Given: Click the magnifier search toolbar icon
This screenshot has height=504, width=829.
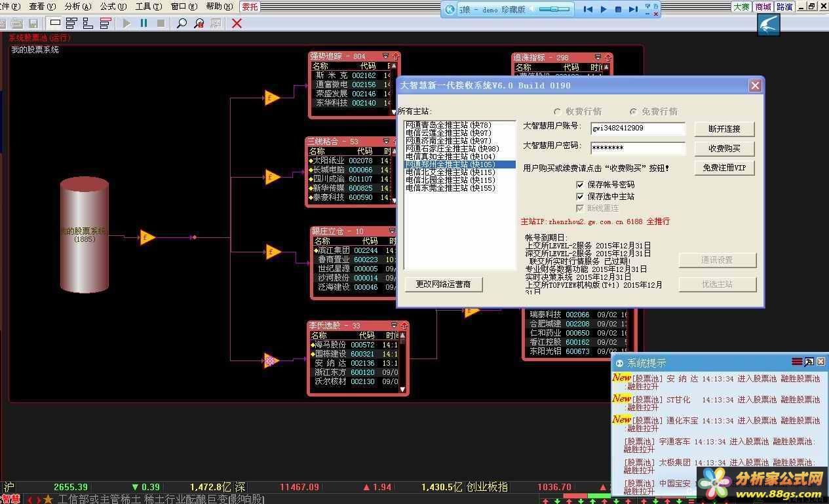Looking at the screenshot, I should pyautogui.click(x=182, y=23).
